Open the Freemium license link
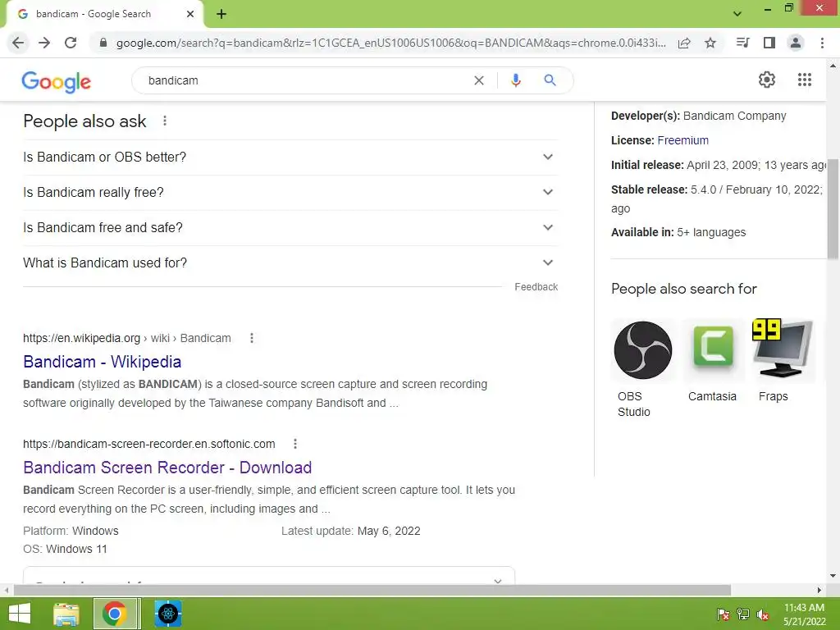The width and height of the screenshot is (840, 630). 682,140
